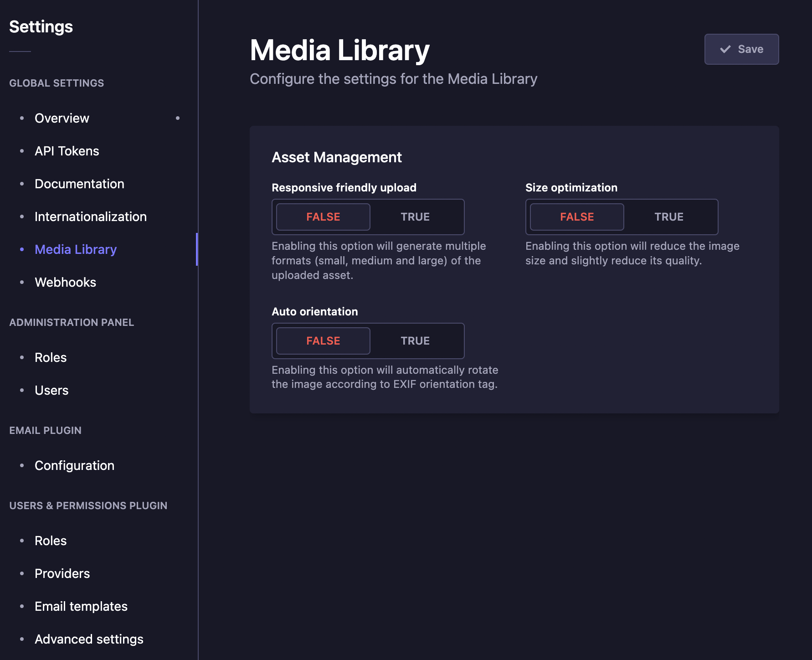
Task: Open the Documentation settings
Action: pos(79,184)
